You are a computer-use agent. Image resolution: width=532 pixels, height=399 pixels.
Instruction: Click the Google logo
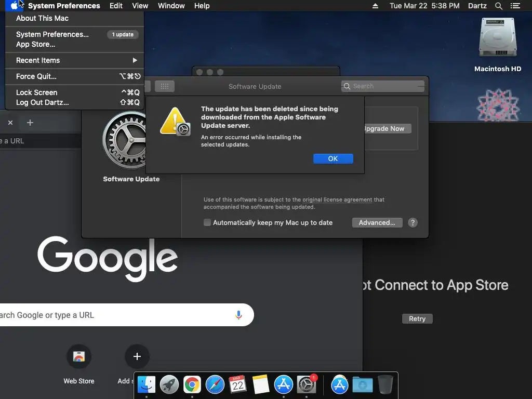108,259
